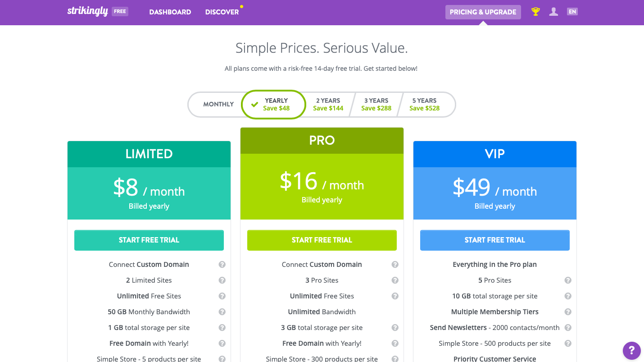This screenshot has width=644, height=362.
Task: Click the Strikingly logo
Action: 88,12
